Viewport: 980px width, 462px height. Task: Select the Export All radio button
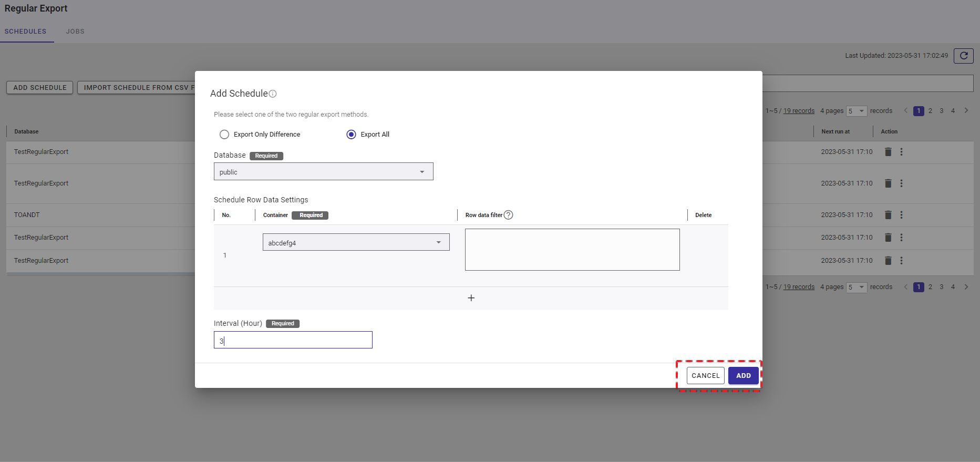pos(351,135)
